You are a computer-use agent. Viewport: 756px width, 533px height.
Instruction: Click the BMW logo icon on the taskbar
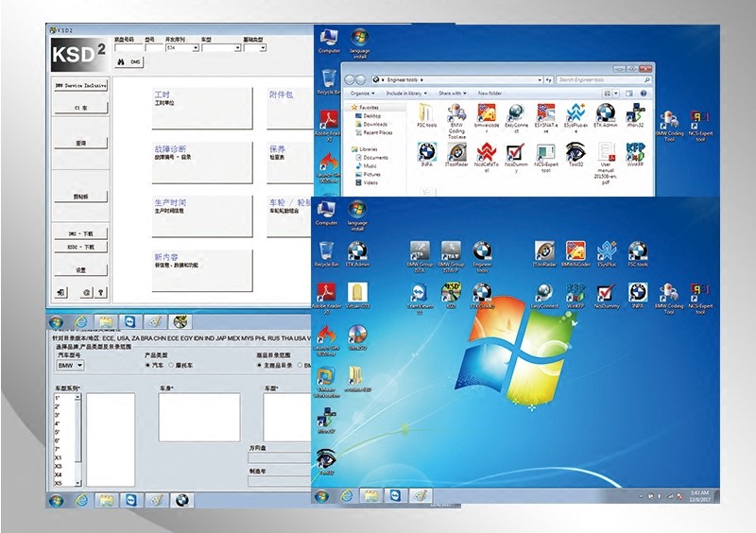[x=181, y=500]
